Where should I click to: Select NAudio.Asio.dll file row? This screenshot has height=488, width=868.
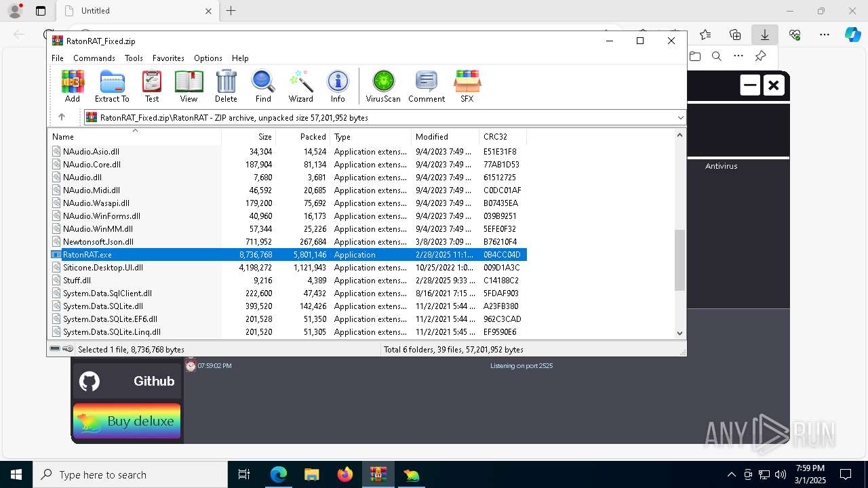(x=288, y=152)
